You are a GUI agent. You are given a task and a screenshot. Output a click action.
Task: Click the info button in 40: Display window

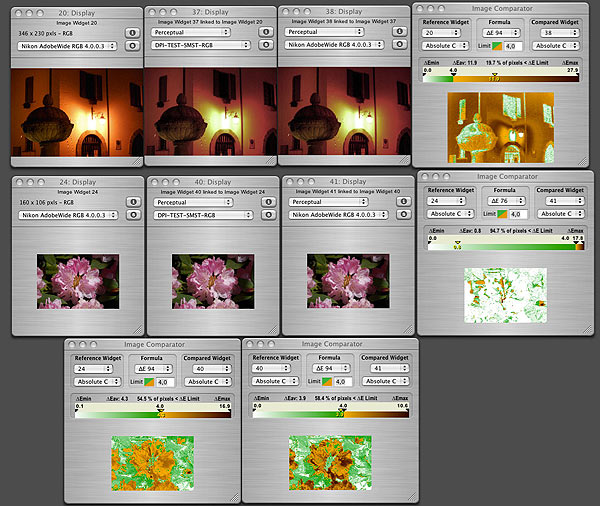pyautogui.click(x=269, y=202)
